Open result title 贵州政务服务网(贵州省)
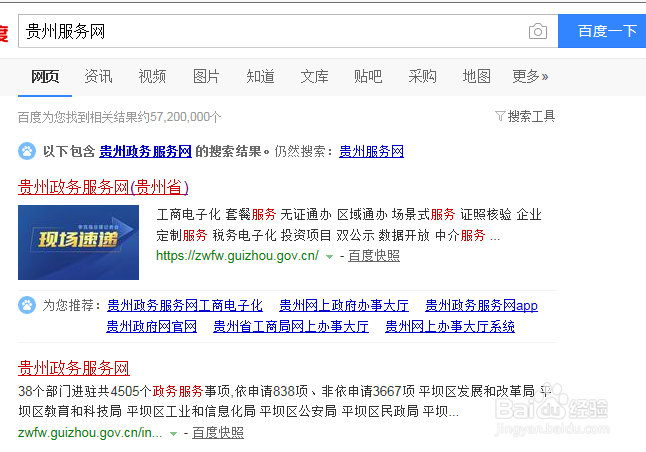This screenshot has width=646, height=452. click(103, 187)
